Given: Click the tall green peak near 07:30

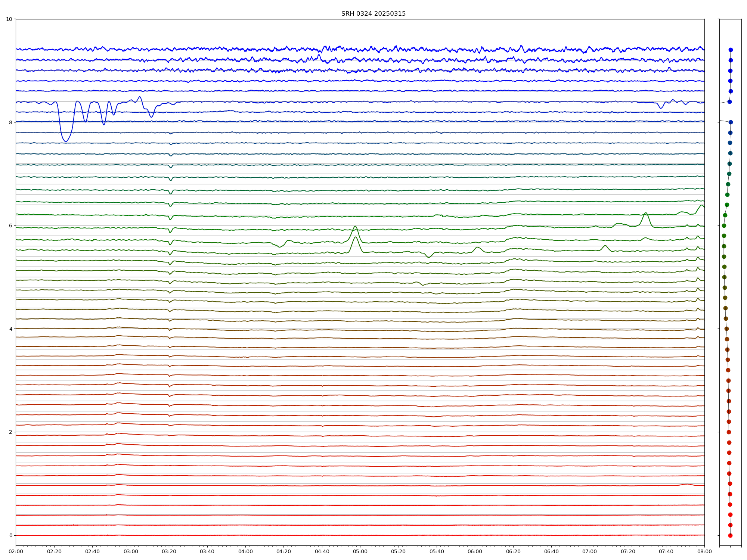Looking at the screenshot, I should [645, 213].
